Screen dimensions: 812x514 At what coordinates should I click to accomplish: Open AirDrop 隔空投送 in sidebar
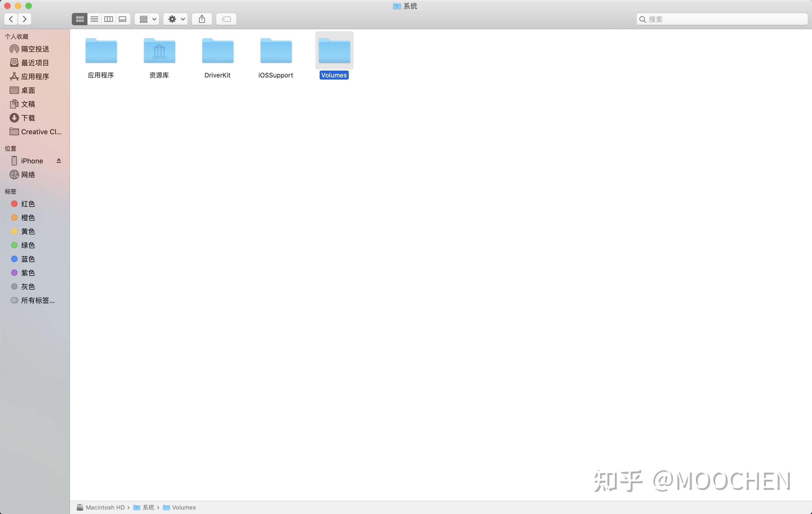coord(35,49)
